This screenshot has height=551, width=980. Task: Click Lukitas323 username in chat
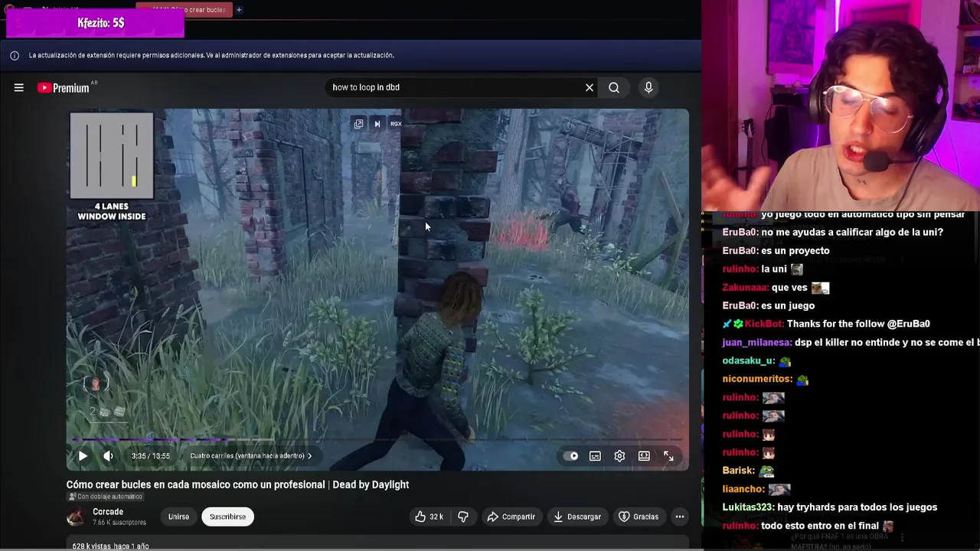747,507
